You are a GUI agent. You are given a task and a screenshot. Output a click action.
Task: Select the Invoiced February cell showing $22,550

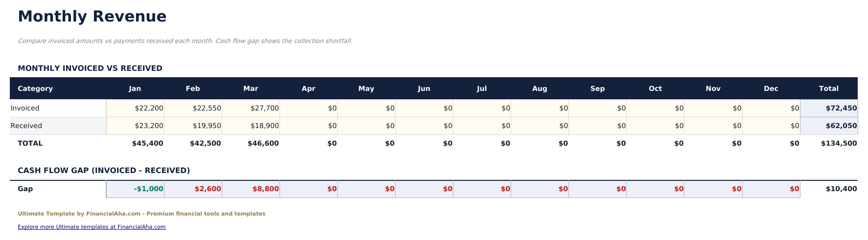point(193,108)
